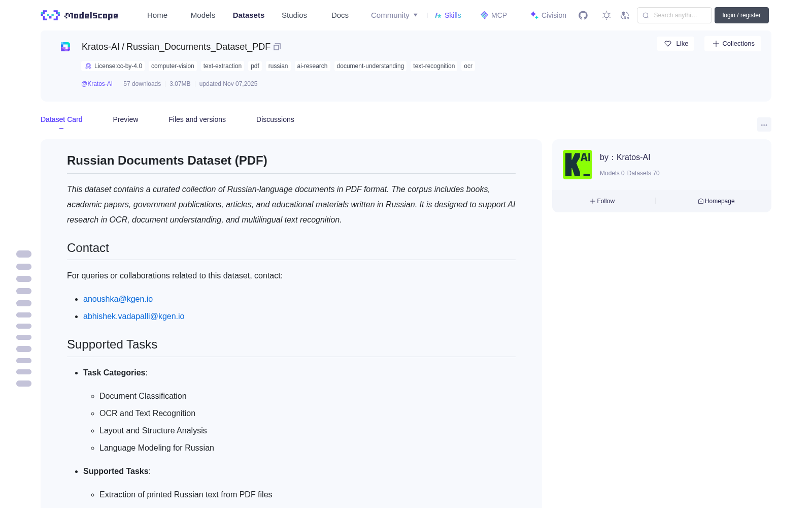Click the License:cc-by-4.0 tag
This screenshot has width=812, height=508.
coord(113,66)
